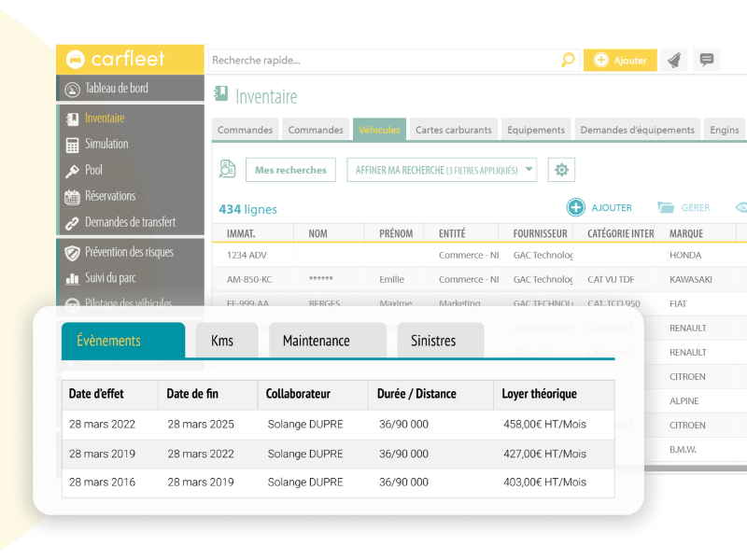Open the notifications megaphone icon
Viewport: 747px width, 560px height.
[674, 61]
